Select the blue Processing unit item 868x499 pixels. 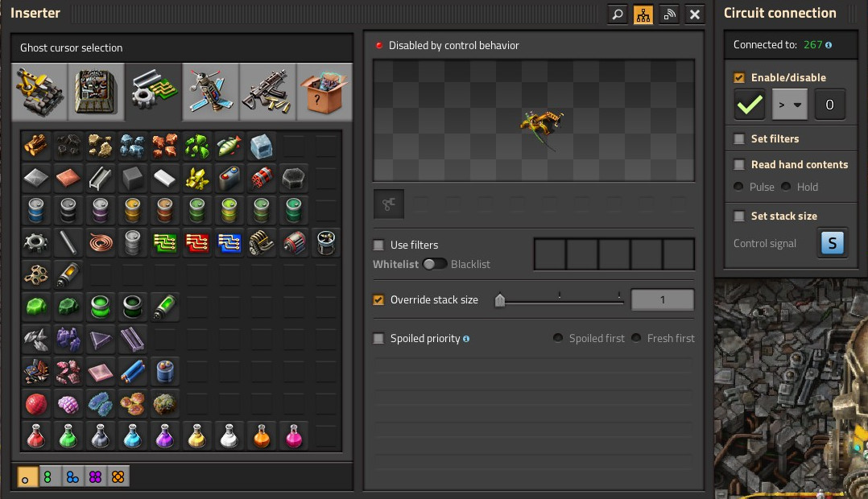229,242
